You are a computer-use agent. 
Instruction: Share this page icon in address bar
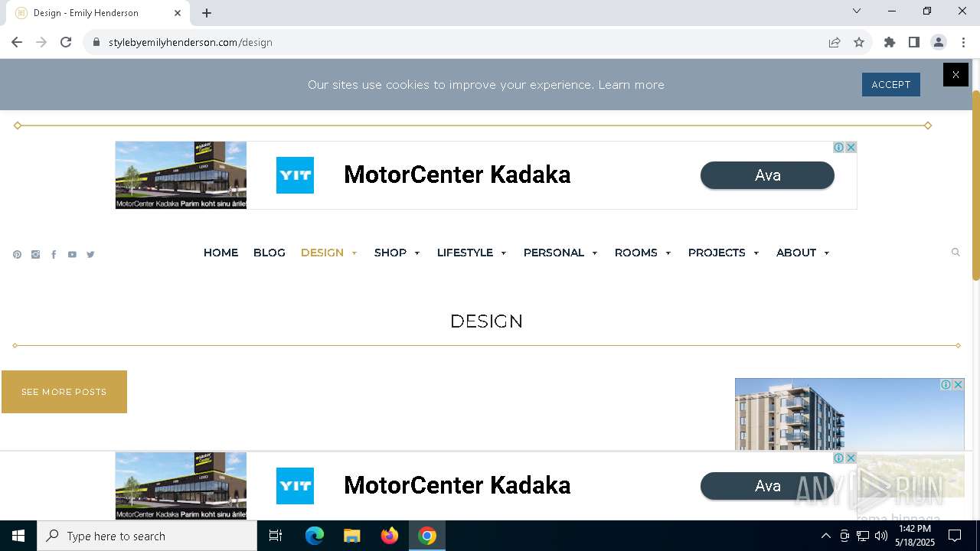coord(835,42)
